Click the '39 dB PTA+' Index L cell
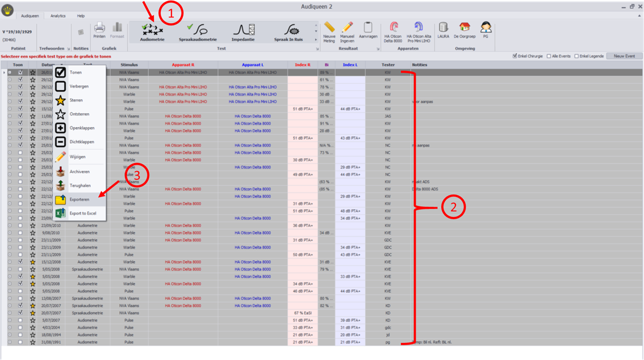644x360 pixels. tap(350, 320)
